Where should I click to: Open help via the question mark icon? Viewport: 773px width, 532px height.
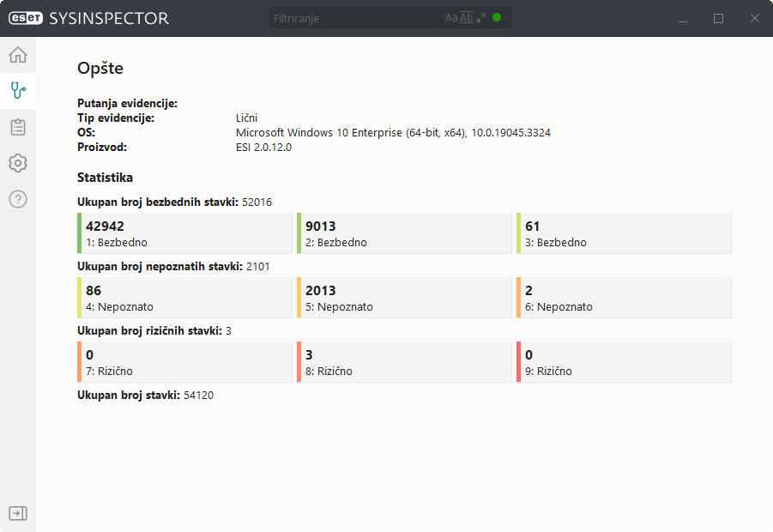tap(18, 199)
